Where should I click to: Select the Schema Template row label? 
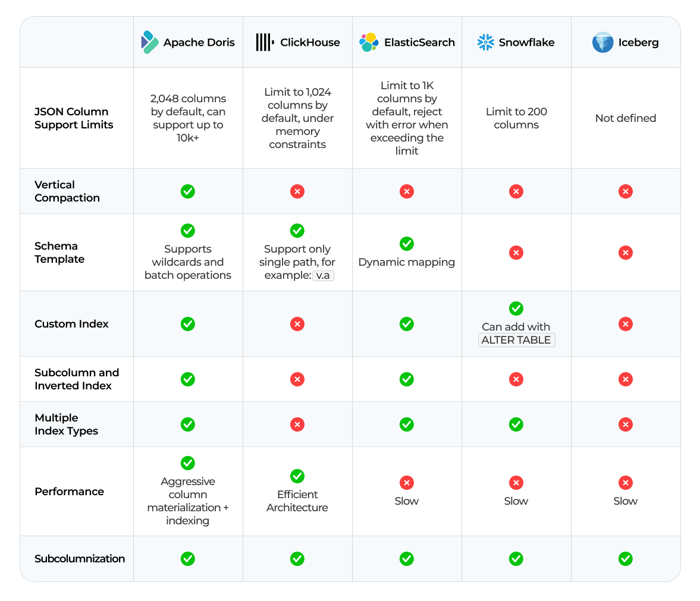click(x=59, y=253)
